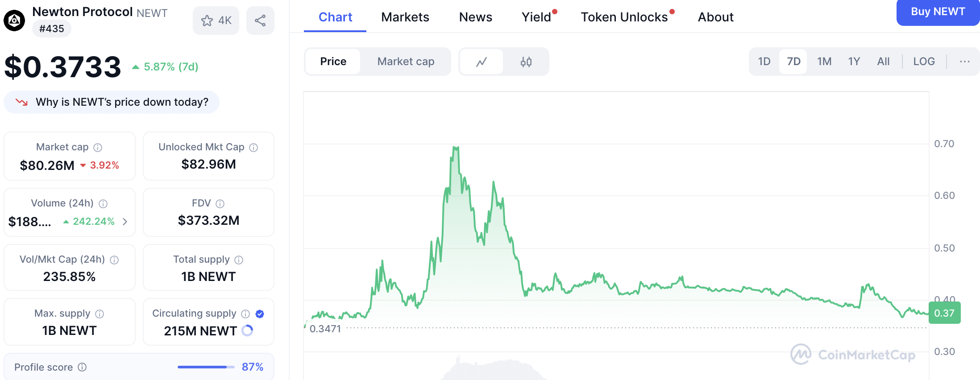The width and height of the screenshot is (980, 380).
Task: Select the line chart icon
Action: click(481, 62)
